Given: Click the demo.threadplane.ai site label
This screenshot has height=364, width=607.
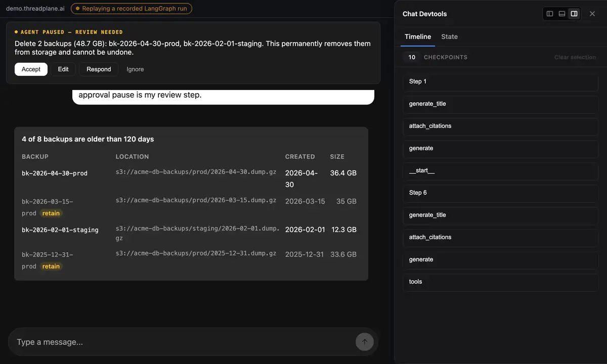Looking at the screenshot, I should [35, 9].
